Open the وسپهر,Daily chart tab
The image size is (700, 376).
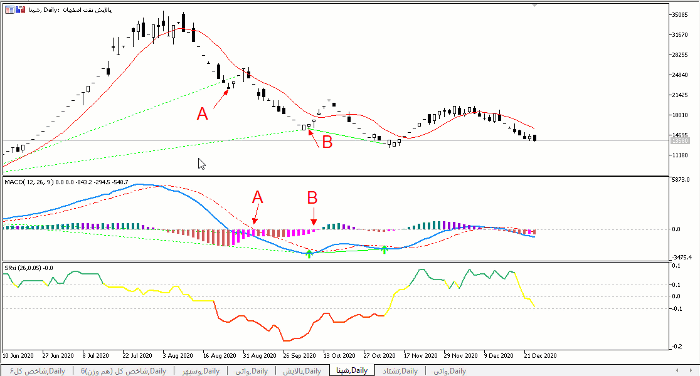(x=201, y=371)
